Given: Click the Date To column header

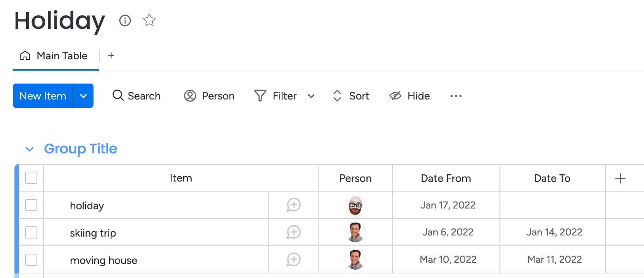Looking at the screenshot, I should click(x=552, y=178).
